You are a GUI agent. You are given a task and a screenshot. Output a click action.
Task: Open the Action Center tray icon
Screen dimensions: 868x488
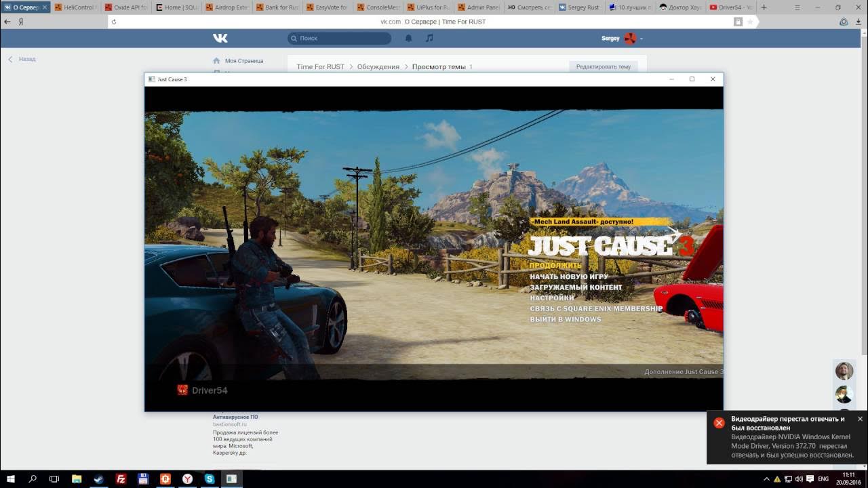click(810, 479)
